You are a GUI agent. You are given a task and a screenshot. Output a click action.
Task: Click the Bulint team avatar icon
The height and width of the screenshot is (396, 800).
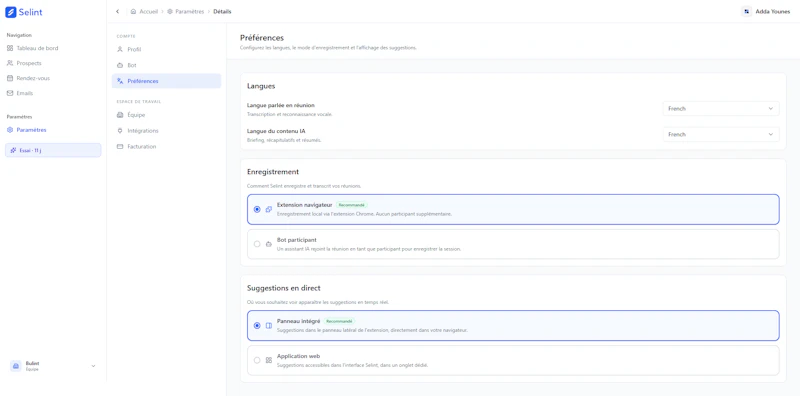click(x=16, y=366)
